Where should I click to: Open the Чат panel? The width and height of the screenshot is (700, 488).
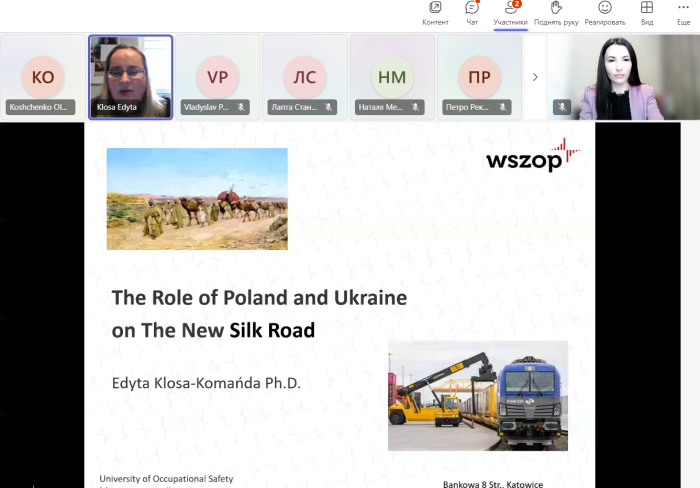click(472, 13)
